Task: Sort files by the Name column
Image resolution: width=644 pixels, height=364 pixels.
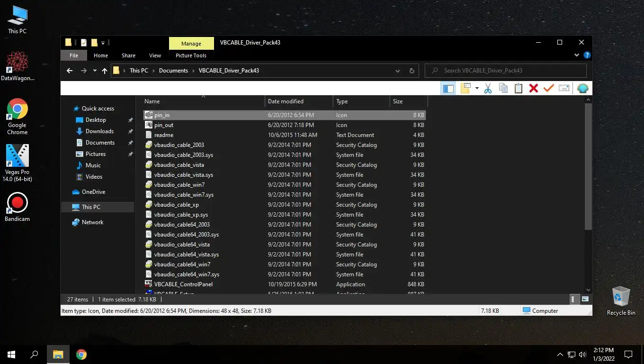Action: pyautogui.click(x=203, y=101)
